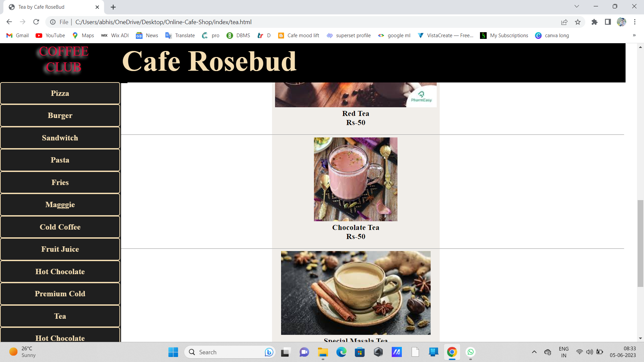Image resolution: width=644 pixels, height=362 pixels.
Task: Toggle the bookmark star for this page
Action: click(578, 22)
